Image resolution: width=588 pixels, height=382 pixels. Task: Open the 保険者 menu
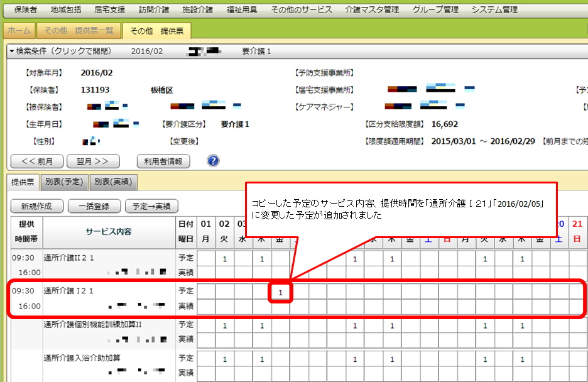click(25, 10)
